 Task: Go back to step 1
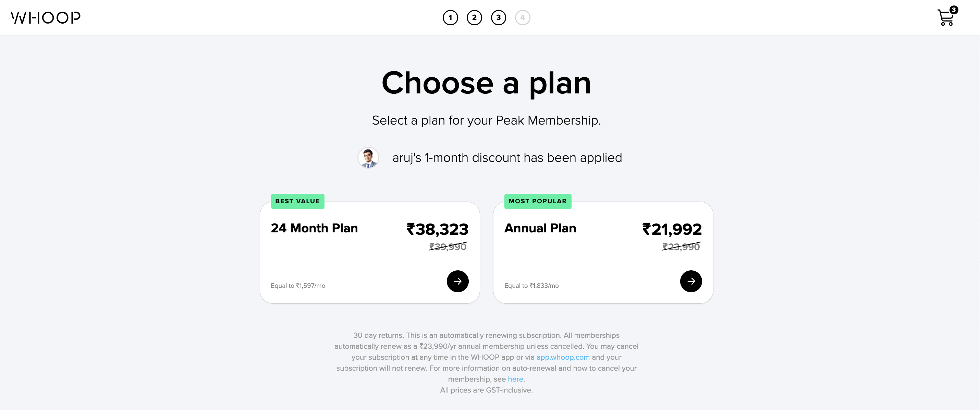click(450, 17)
